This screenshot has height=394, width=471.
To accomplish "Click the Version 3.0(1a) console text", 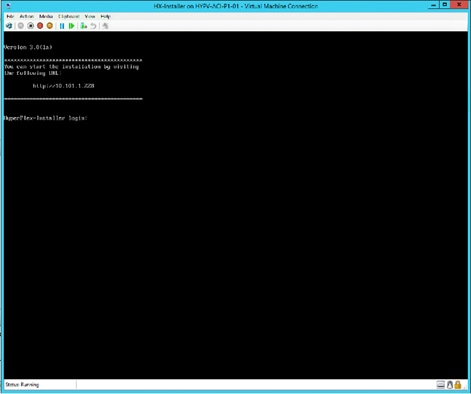I will (28, 47).
